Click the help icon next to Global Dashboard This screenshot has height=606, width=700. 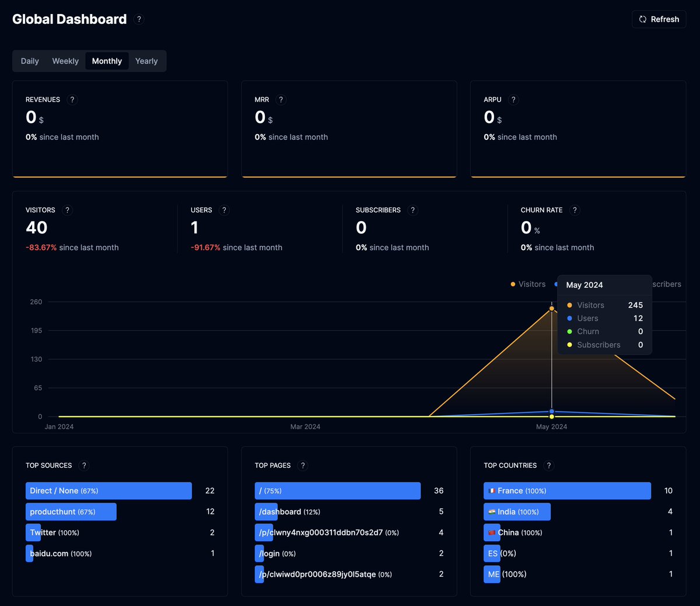[x=139, y=19]
